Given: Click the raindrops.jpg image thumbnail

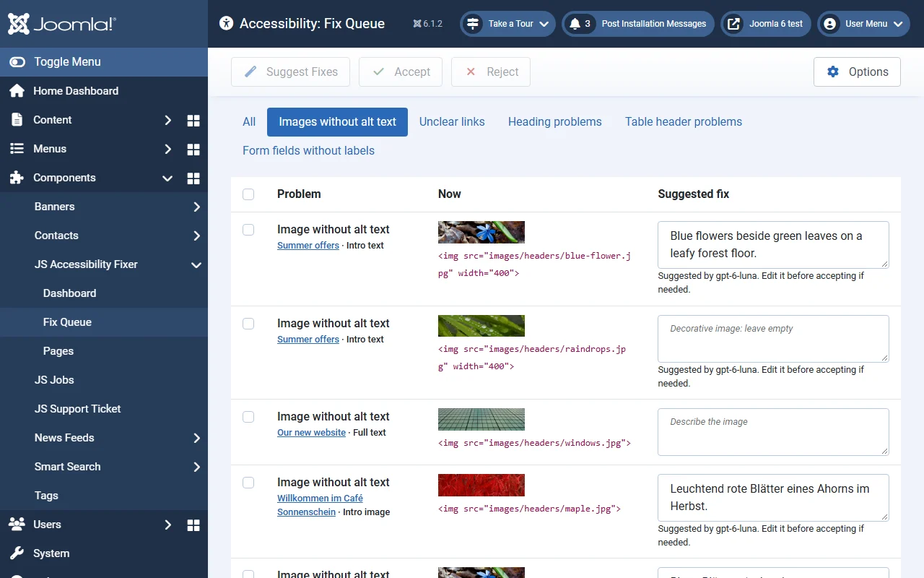Looking at the screenshot, I should click(481, 326).
